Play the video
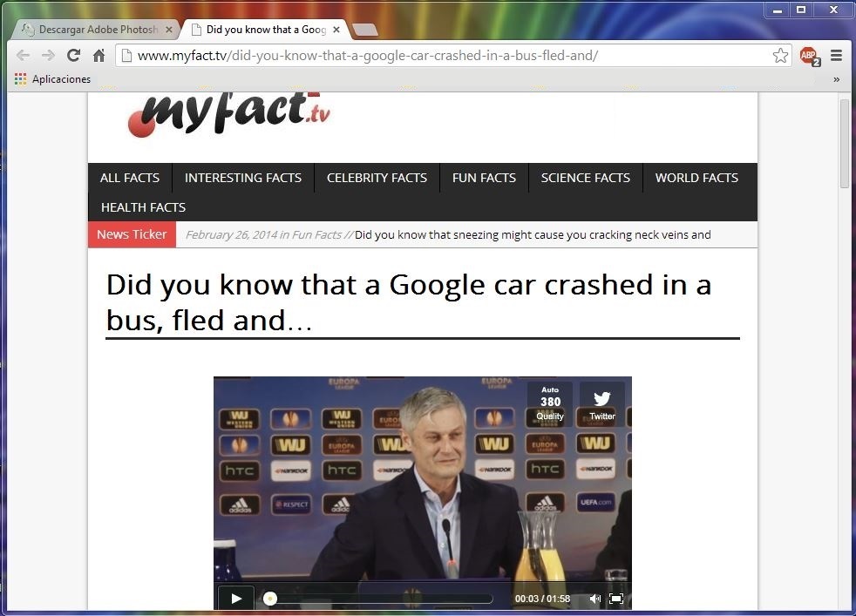The image size is (856, 616). pyautogui.click(x=236, y=599)
